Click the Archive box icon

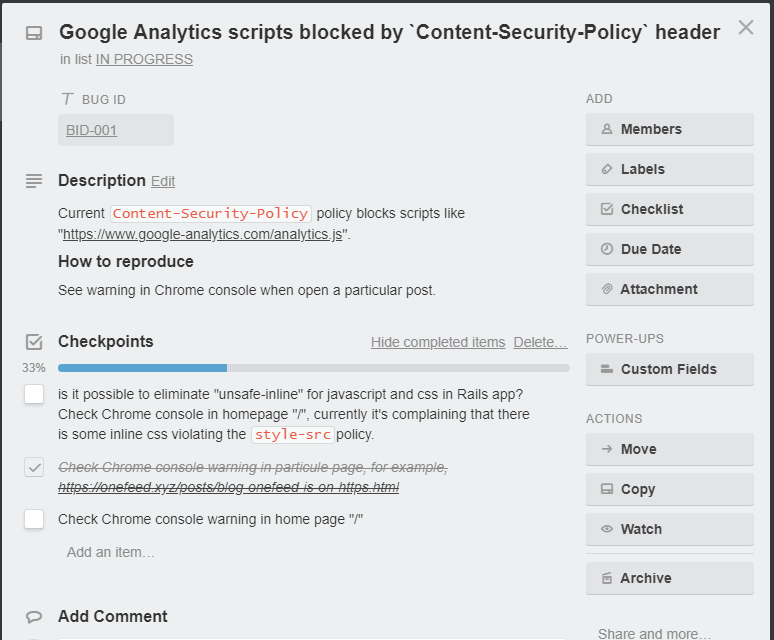[x=607, y=578]
